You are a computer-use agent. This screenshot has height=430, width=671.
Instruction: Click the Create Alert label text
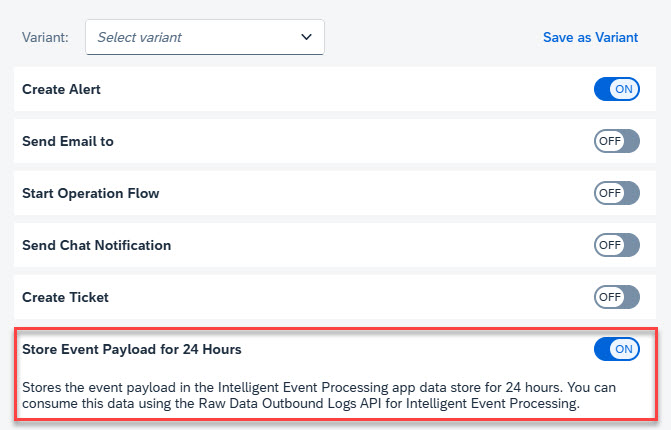pos(61,89)
